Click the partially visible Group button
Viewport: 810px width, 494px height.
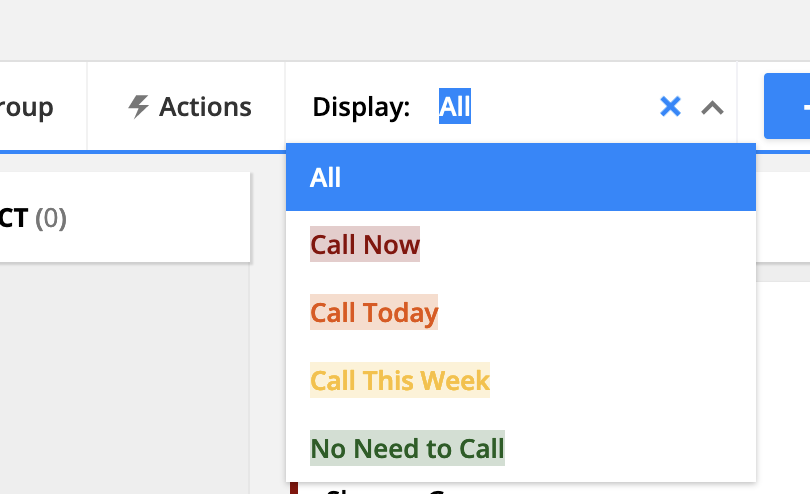[28, 107]
